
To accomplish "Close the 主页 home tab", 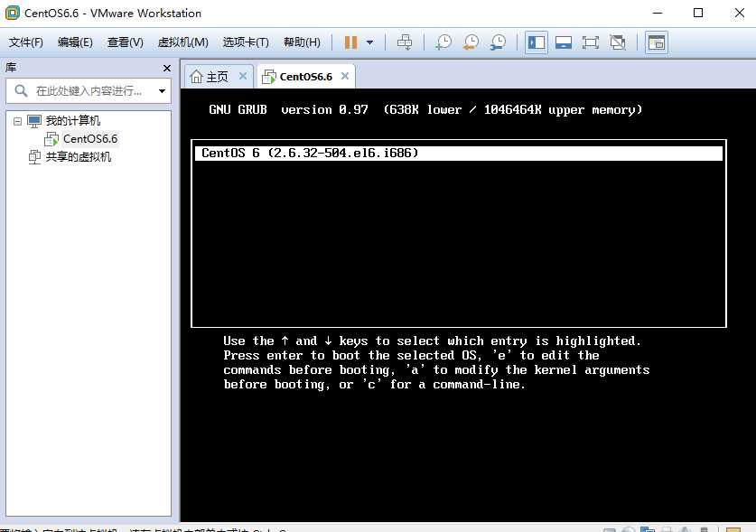I will point(243,76).
